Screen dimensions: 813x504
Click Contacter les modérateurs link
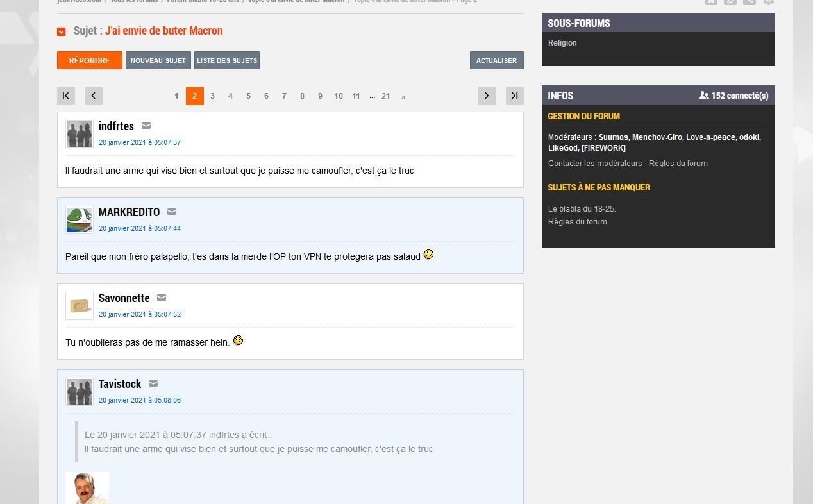[x=595, y=164]
